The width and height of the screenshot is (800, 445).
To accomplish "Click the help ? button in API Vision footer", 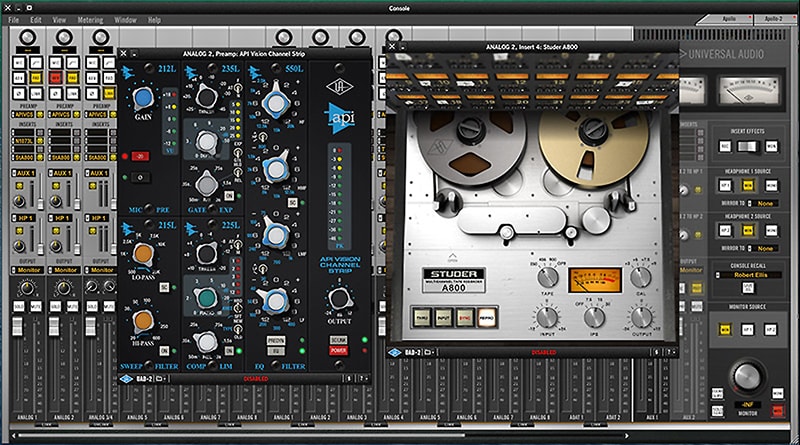I will pyautogui.click(x=362, y=379).
